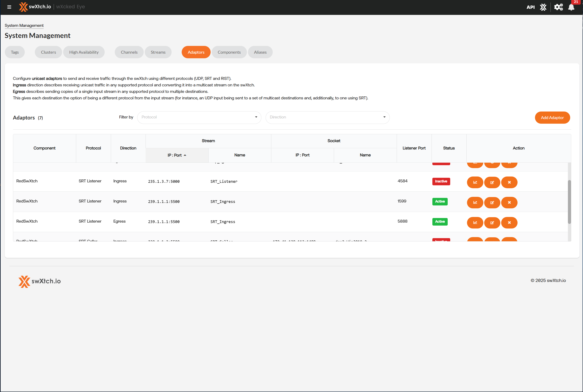Image resolution: width=583 pixels, height=392 pixels.
Task: Toggle the Inactive badge on the SRT_Listener row
Action: 441,181
